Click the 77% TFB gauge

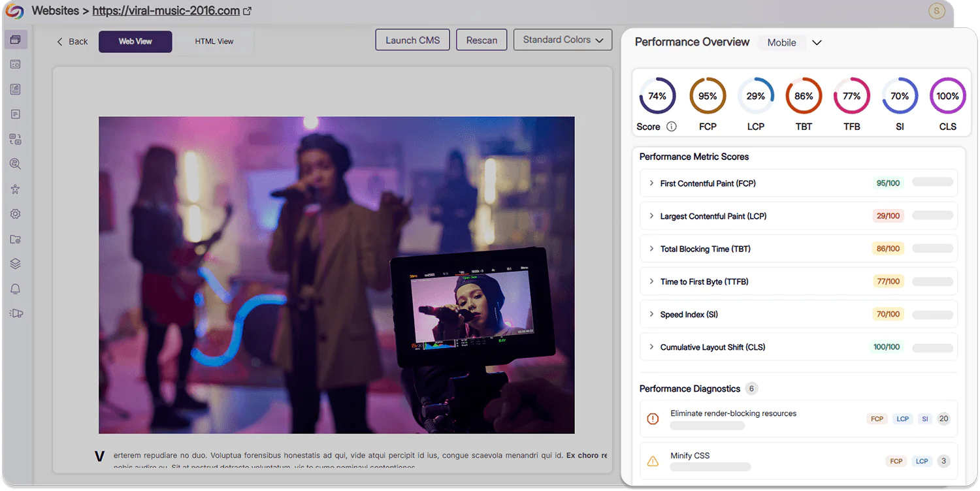pyautogui.click(x=852, y=96)
